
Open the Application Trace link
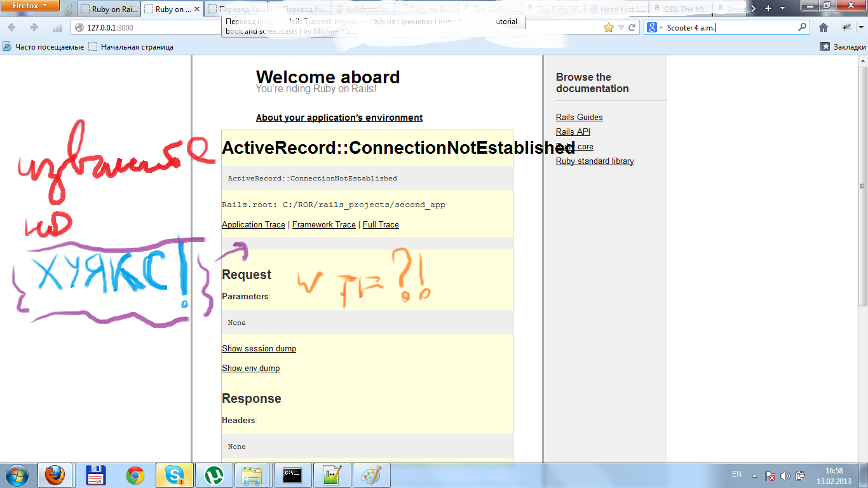254,224
